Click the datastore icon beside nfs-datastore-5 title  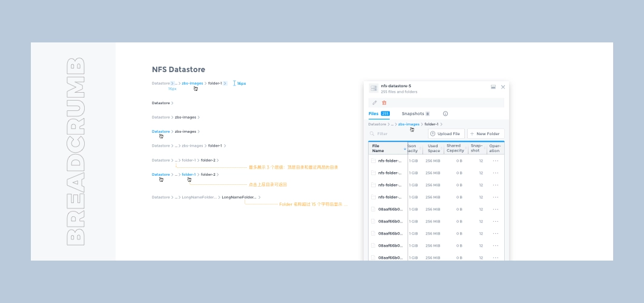click(373, 88)
